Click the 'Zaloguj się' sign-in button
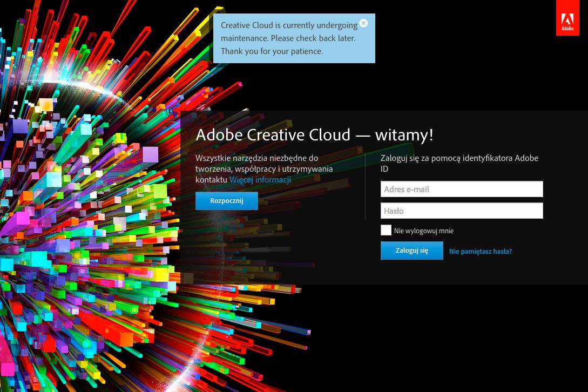588x392 pixels. (412, 251)
